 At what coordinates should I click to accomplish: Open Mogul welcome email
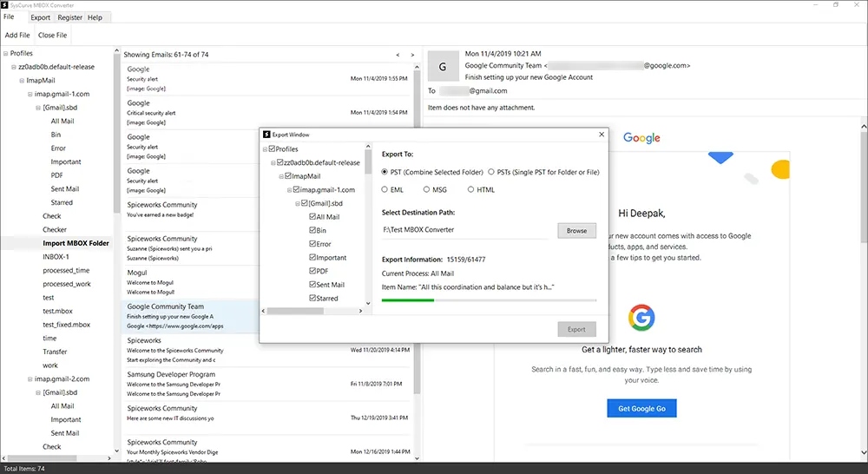[267, 282]
